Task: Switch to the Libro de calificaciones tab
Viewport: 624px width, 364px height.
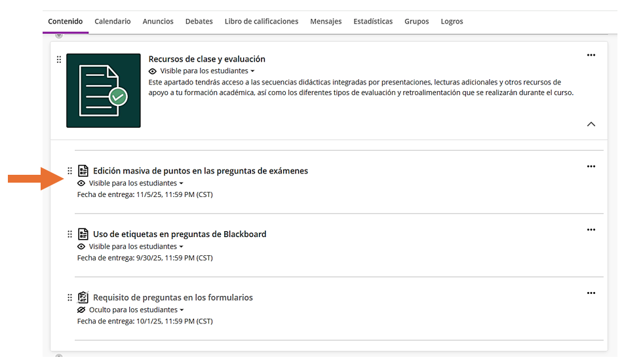Action: [261, 22]
